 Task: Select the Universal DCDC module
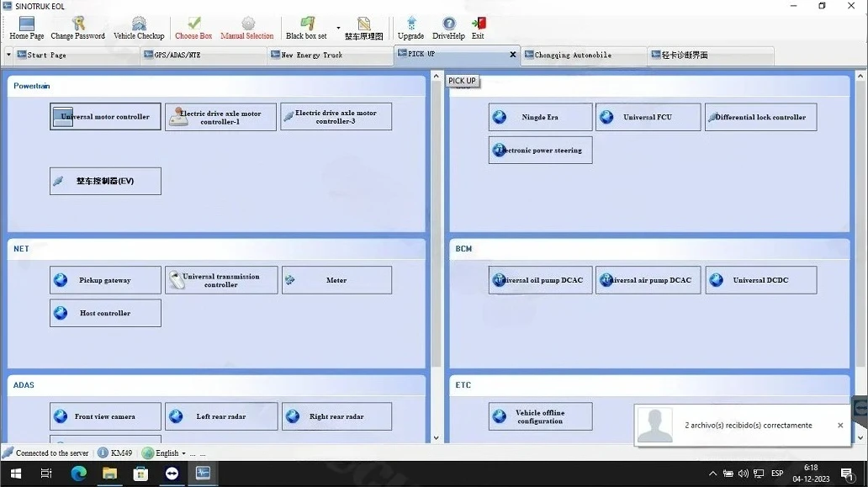tap(760, 280)
